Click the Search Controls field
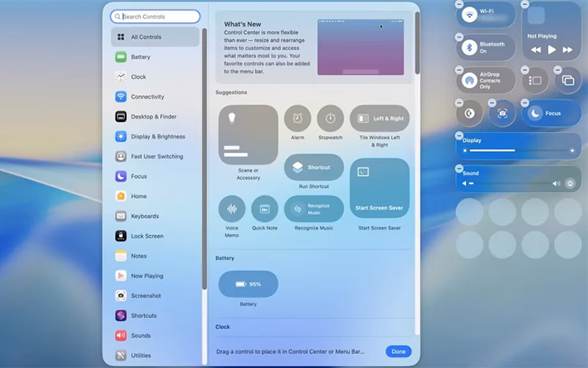The height and width of the screenshot is (368, 588). click(x=156, y=16)
